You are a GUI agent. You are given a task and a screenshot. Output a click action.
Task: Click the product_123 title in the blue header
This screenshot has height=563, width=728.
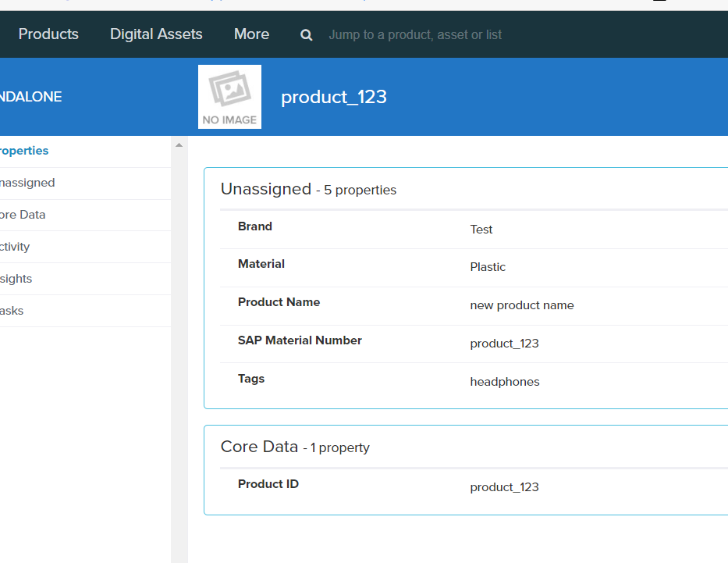point(333,97)
